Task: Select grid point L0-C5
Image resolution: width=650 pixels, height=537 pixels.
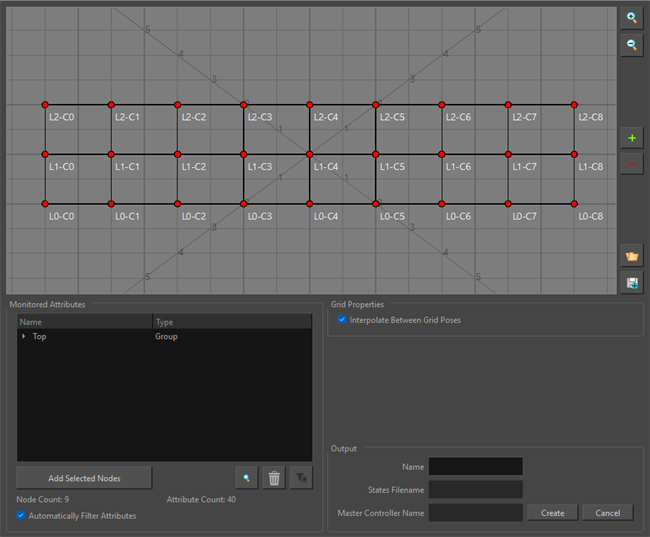Action: pos(376,204)
